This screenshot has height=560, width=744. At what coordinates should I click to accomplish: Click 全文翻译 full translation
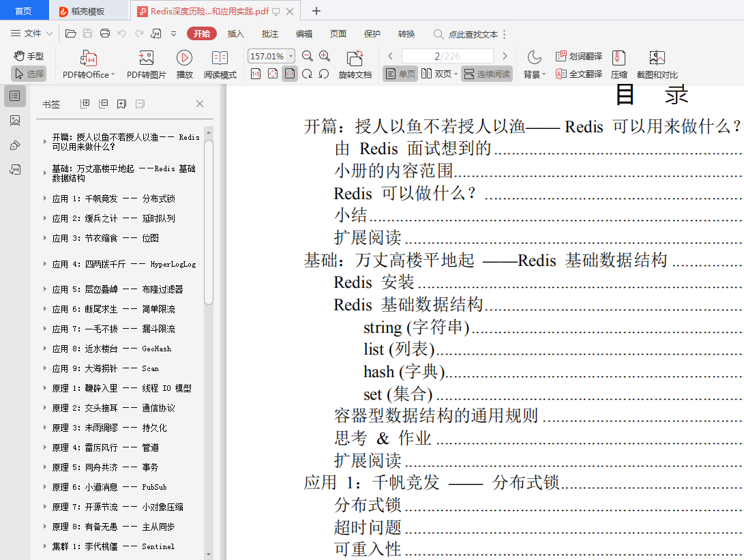(579, 74)
